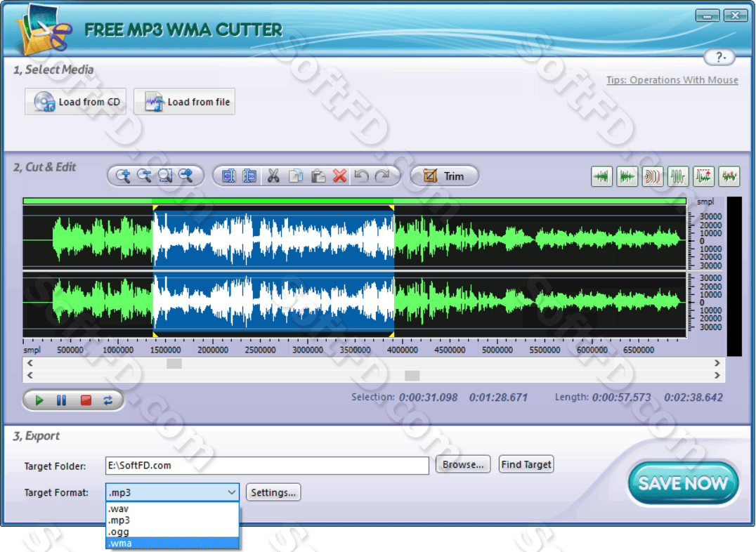Apply the fade out effect icon

[x=627, y=176]
